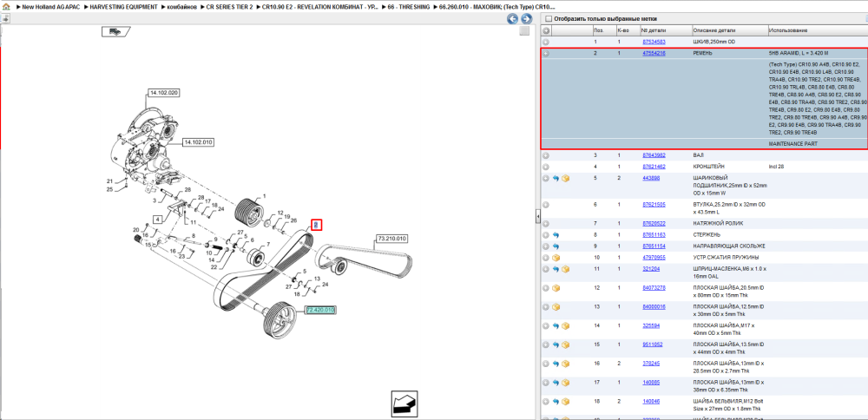Add КРОНШТЕЙН row plus icon

[546, 167]
